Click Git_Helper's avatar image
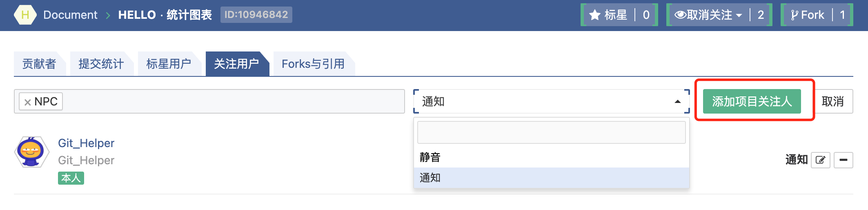This screenshot has height=210, width=868. pyautogui.click(x=32, y=152)
